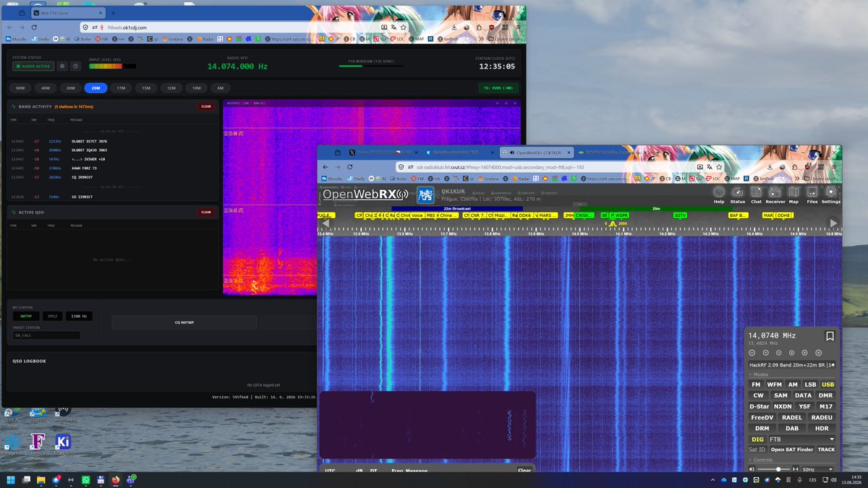Select the FM mode button
868x488 pixels.
tap(757, 385)
